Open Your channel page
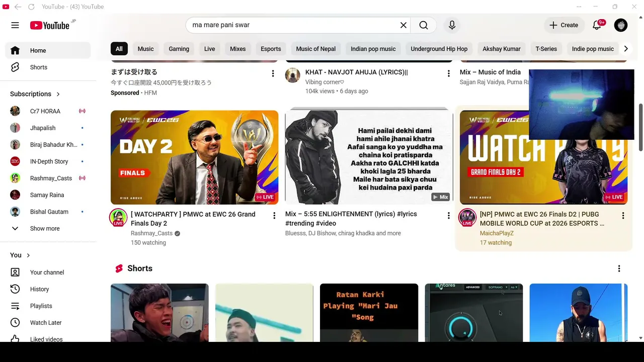Image resolution: width=644 pixels, height=362 pixels. pyautogui.click(x=48, y=273)
